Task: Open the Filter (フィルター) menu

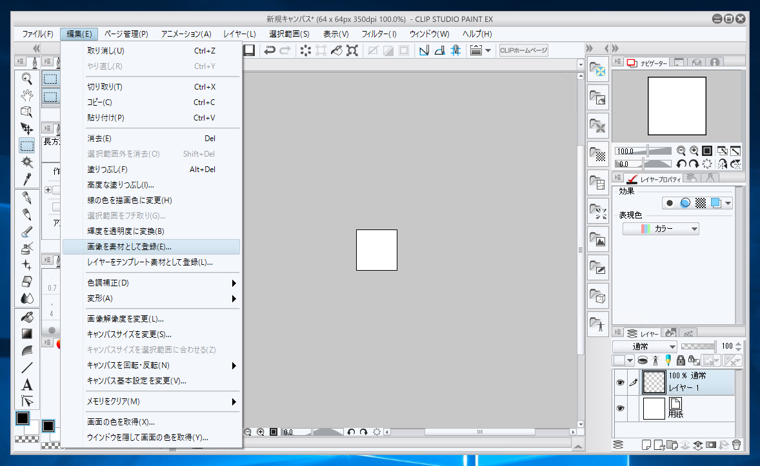Action: tap(379, 34)
